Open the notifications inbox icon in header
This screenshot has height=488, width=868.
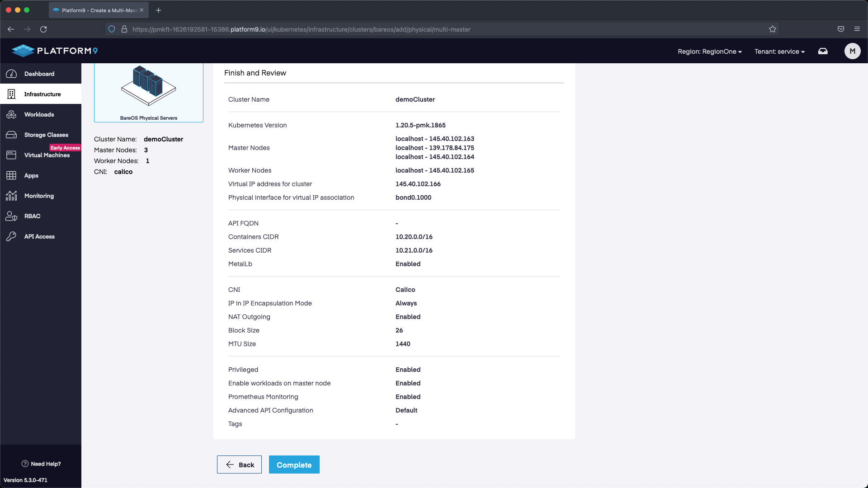[823, 51]
